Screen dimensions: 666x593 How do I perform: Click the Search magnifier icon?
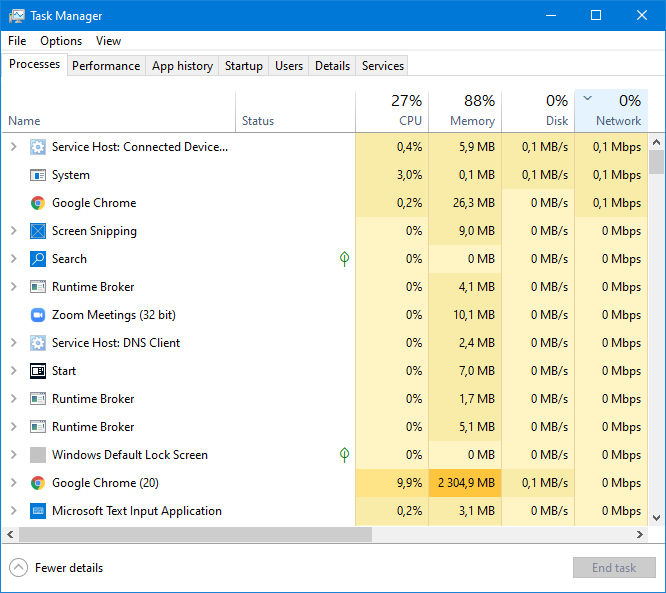pyautogui.click(x=38, y=259)
